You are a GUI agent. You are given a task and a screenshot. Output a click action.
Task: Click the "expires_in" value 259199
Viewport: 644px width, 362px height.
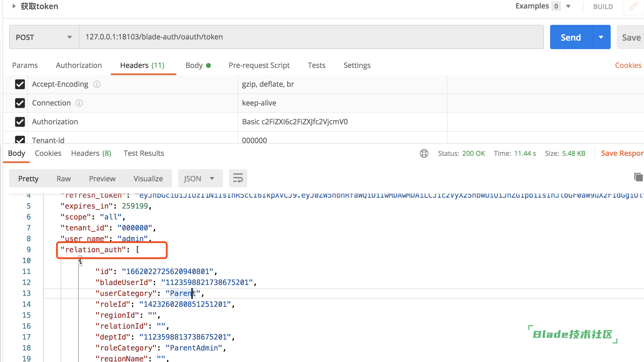pyautogui.click(x=135, y=206)
